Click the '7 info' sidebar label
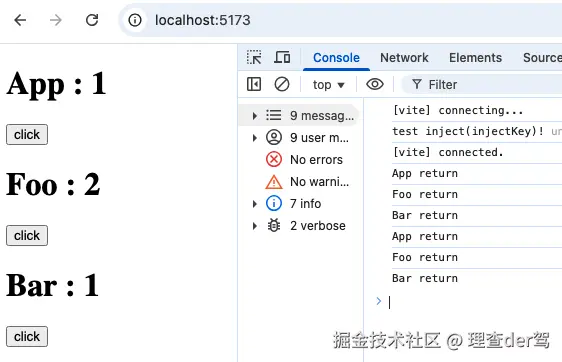The height and width of the screenshot is (362, 562). tap(305, 204)
